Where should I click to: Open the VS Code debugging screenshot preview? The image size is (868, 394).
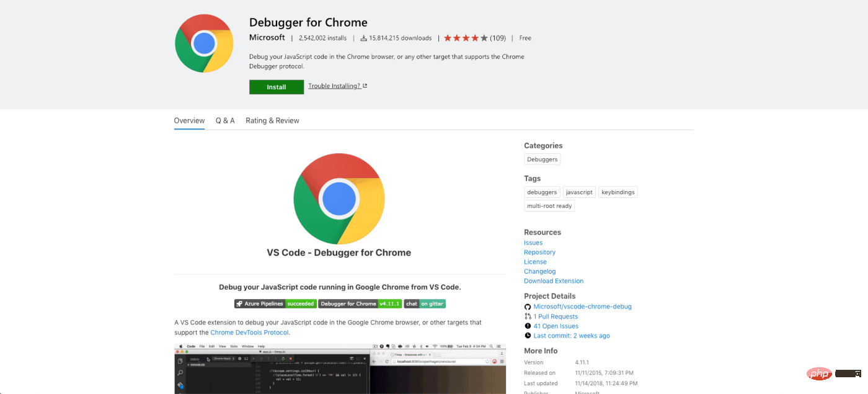click(340, 369)
